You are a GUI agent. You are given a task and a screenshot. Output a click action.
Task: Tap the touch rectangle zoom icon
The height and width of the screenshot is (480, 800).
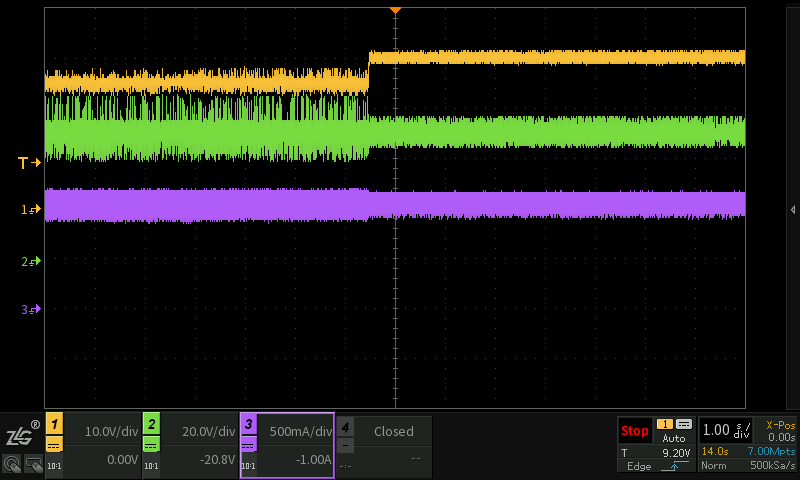pos(33,464)
